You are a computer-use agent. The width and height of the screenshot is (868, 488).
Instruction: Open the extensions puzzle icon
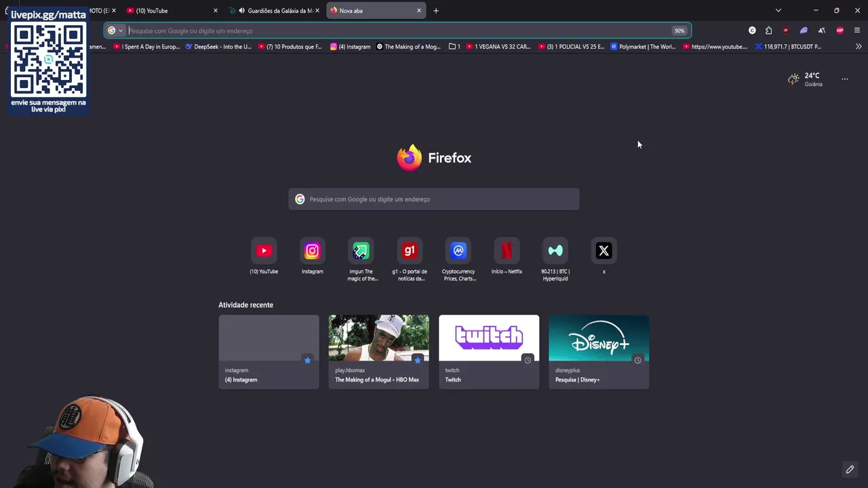[768, 30]
